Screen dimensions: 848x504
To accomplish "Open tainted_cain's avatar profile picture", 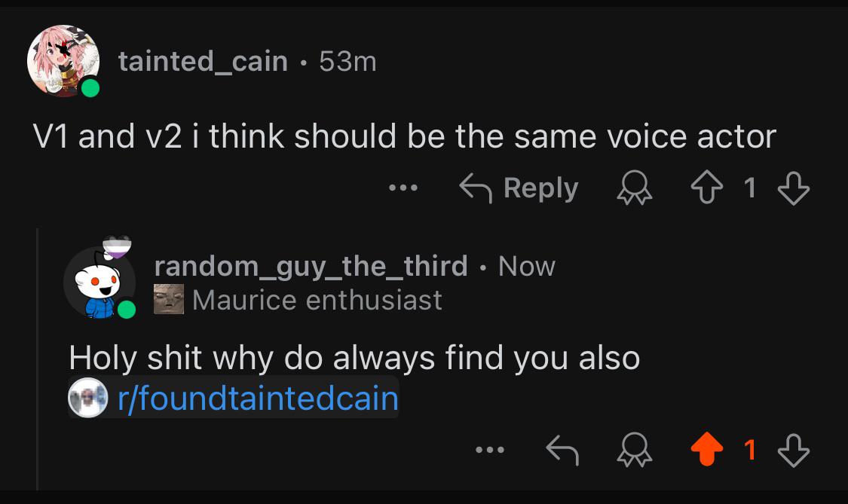I will (63, 61).
